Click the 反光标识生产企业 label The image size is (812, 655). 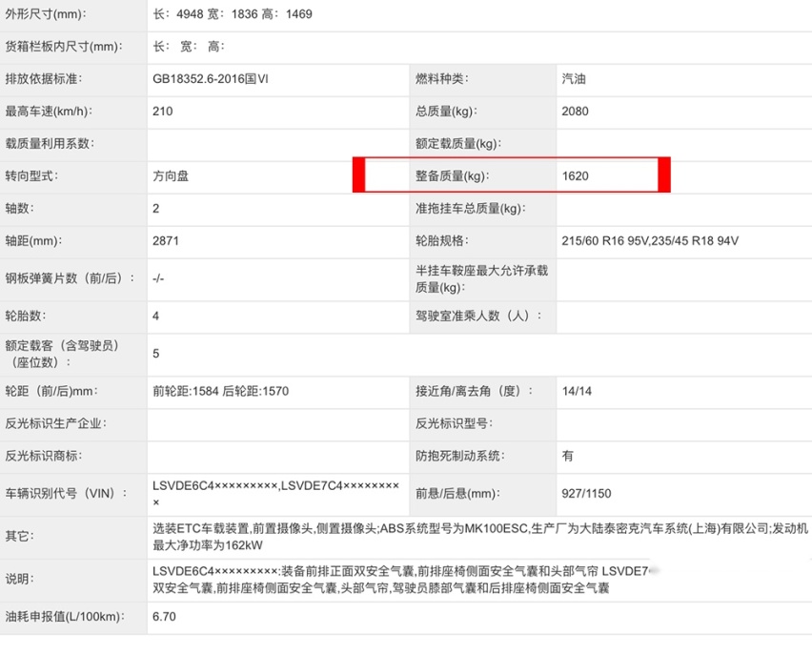[x=56, y=424]
